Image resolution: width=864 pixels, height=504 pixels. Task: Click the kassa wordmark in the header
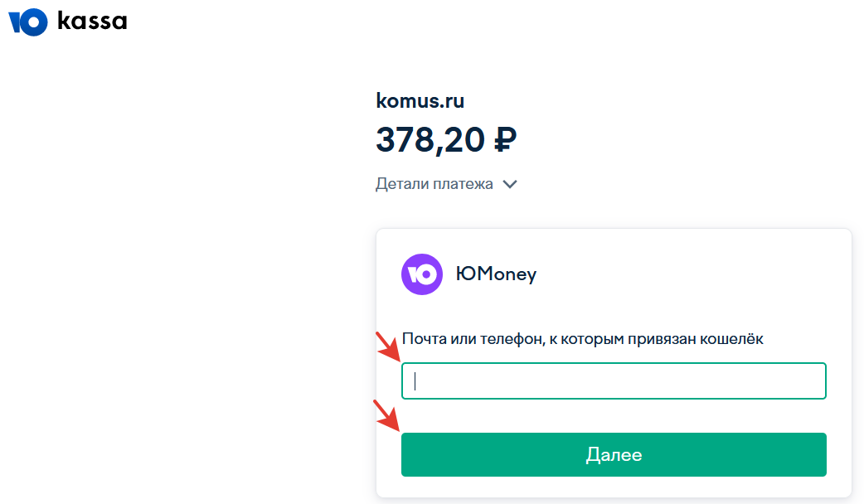pyautogui.click(x=92, y=22)
